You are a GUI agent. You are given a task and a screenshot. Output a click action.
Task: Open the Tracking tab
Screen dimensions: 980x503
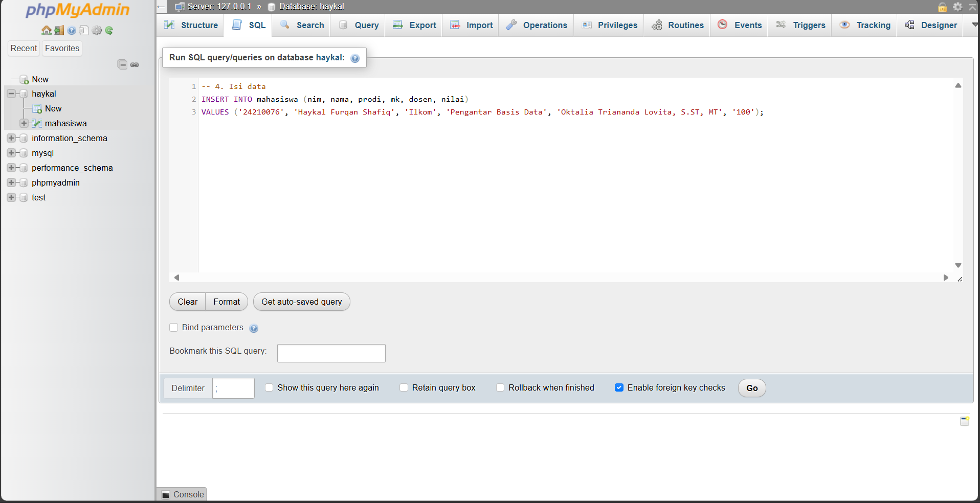(864, 25)
